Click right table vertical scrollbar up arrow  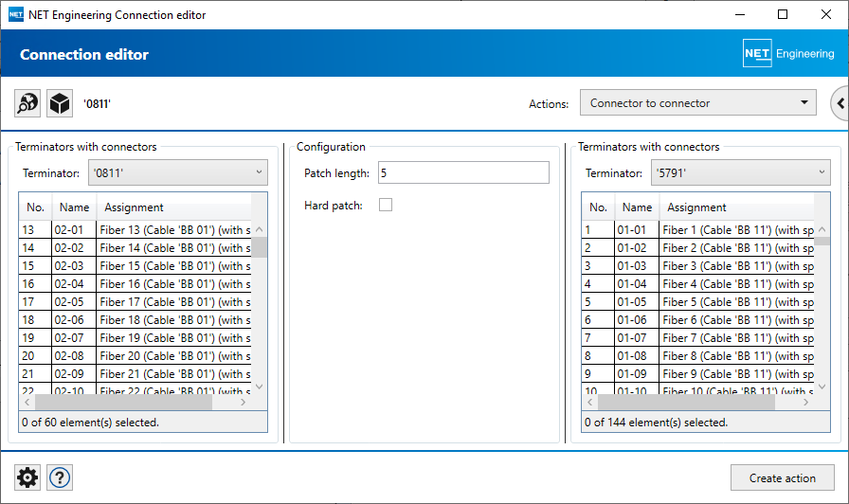coord(822,229)
